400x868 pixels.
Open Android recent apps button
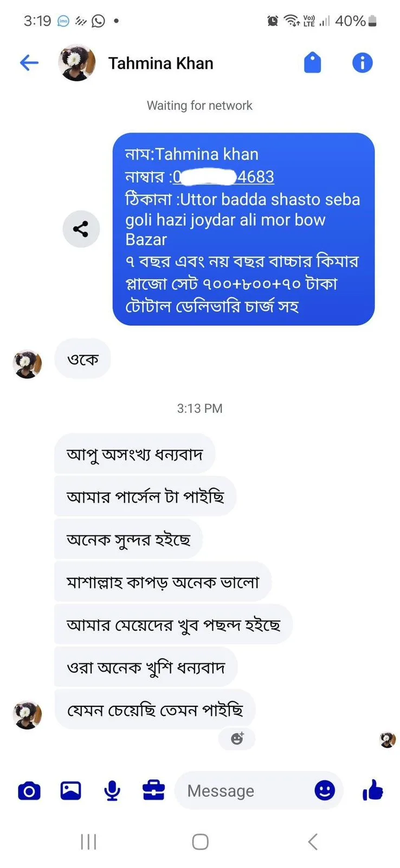(88, 842)
